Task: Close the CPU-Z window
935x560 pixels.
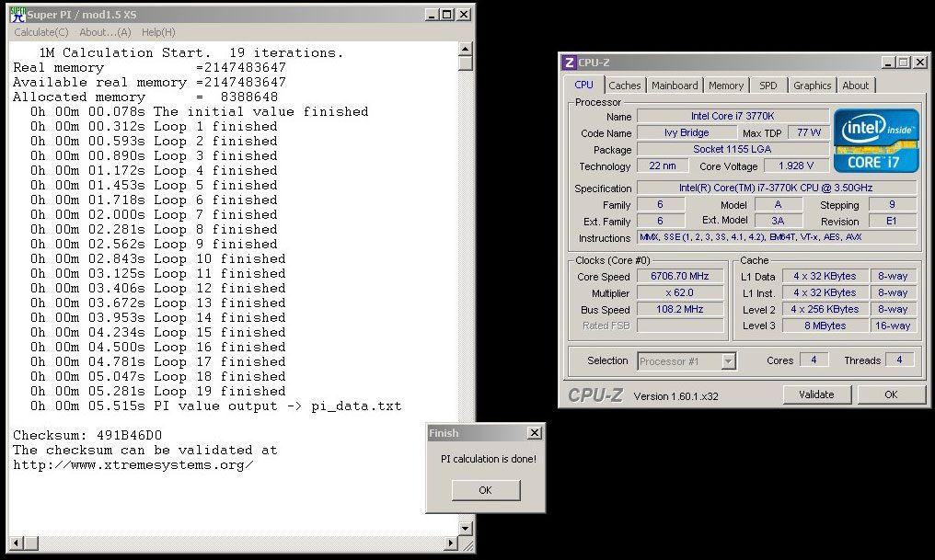Action: tap(920, 62)
